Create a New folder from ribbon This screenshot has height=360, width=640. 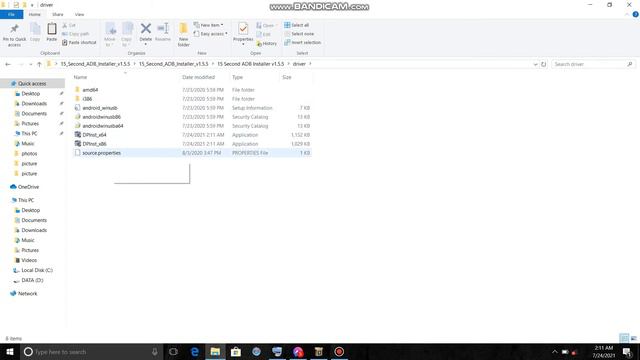coord(184,34)
